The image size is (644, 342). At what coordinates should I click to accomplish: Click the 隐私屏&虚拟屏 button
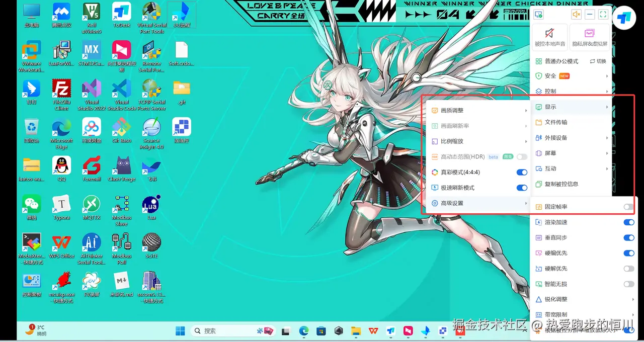tap(590, 37)
